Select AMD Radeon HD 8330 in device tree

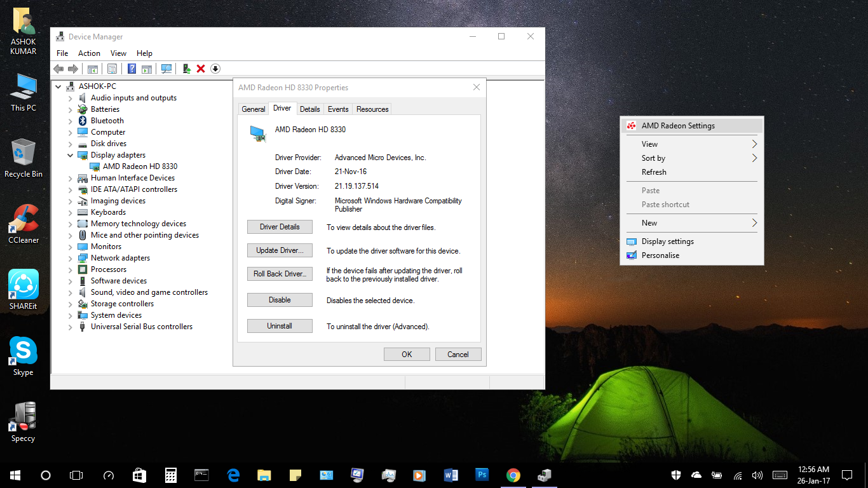point(140,166)
